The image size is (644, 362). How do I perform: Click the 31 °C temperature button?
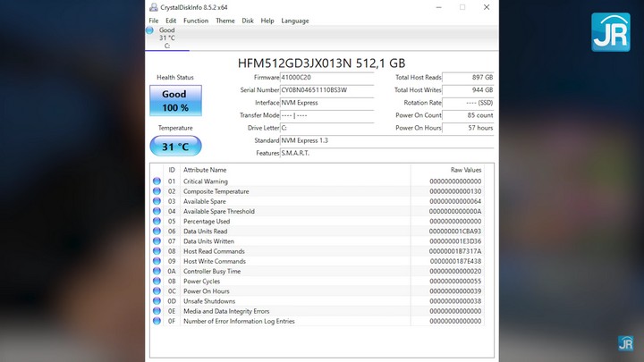[175, 147]
